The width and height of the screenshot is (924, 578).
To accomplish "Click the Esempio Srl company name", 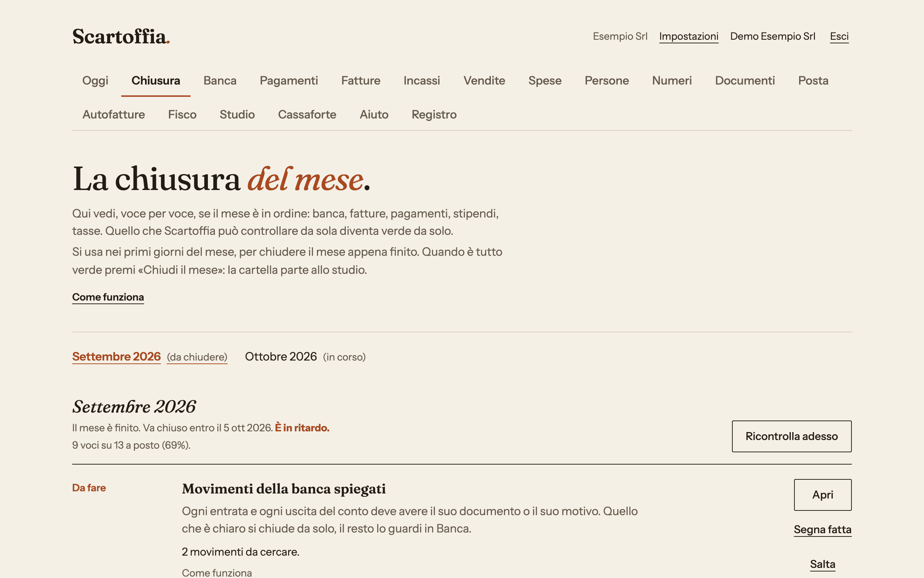I will click(620, 36).
